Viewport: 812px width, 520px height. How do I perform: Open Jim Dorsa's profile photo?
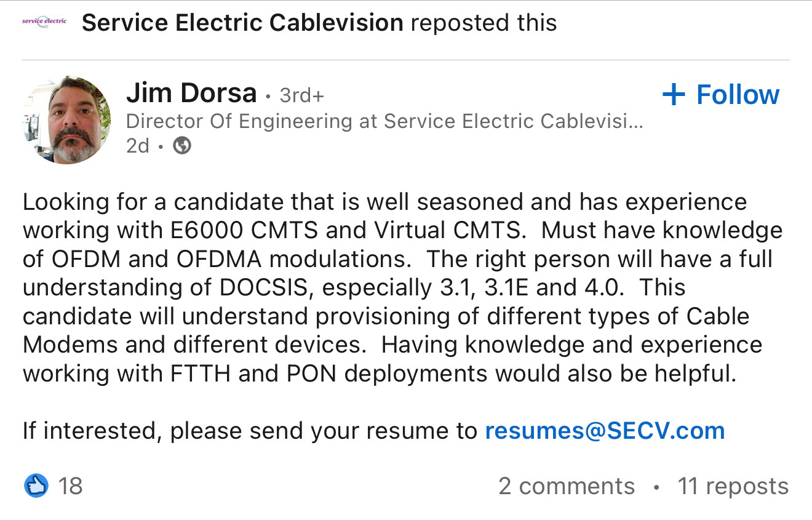[67, 120]
